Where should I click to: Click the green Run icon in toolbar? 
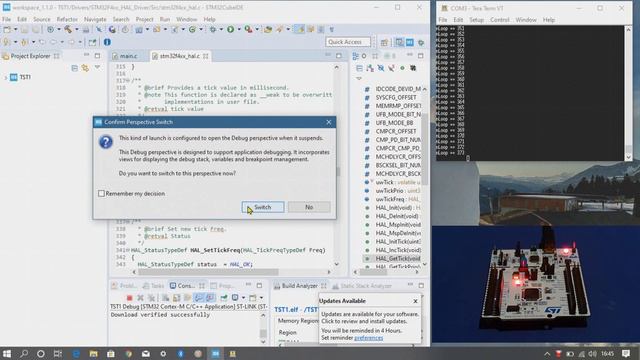click(231, 29)
